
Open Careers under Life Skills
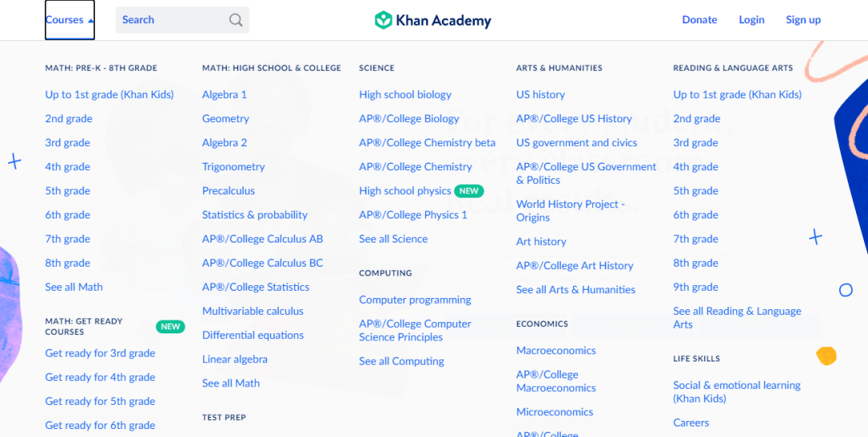coord(691,423)
